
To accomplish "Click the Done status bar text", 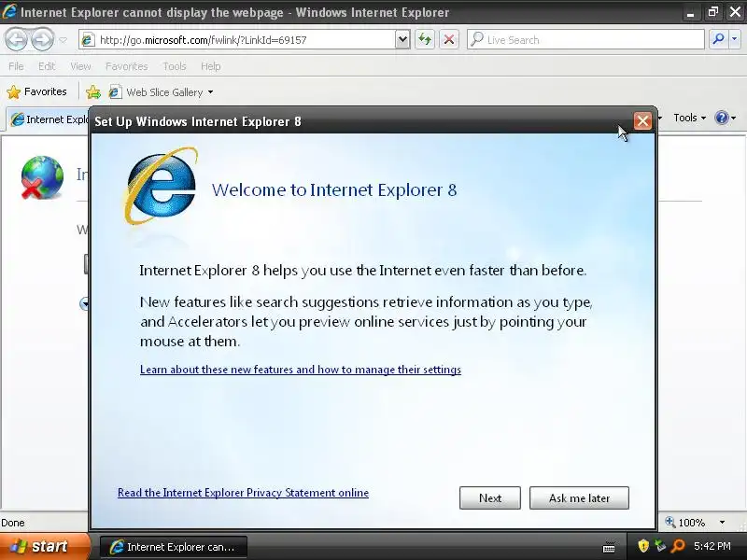I will click(x=13, y=523).
